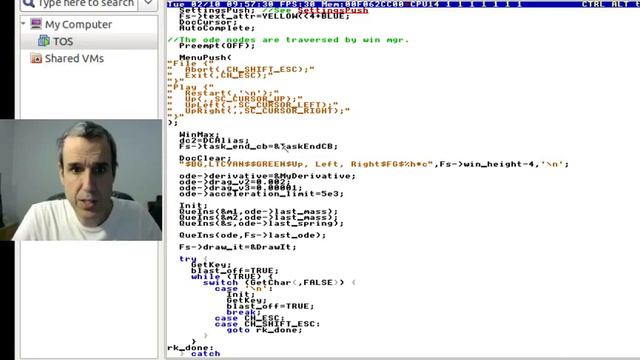Click the 'Fs->task_end_cb=&TaskEndCB;' line
This screenshot has height=360, width=640.
click(258, 146)
